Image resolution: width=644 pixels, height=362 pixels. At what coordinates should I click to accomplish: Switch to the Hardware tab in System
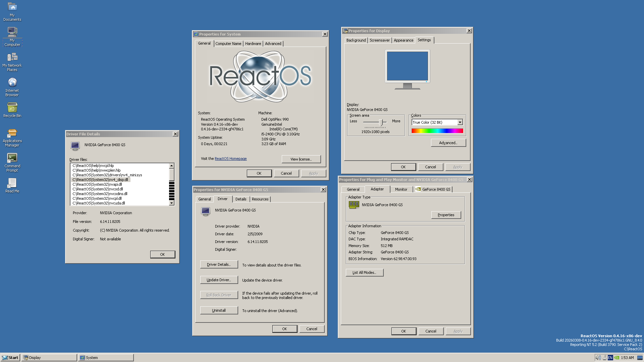(x=253, y=44)
